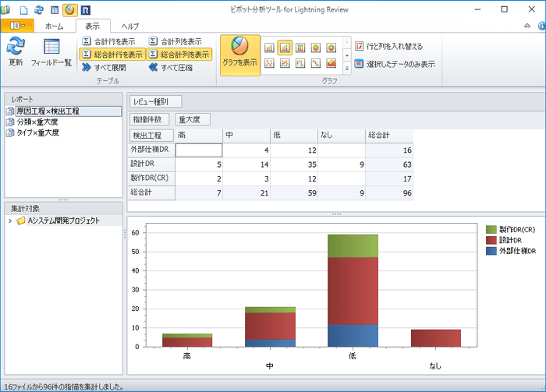Swap rows and columns with 行と列を入れ替える
Image resolution: width=546 pixels, height=392 pixels.
click(x=393, y=46)
